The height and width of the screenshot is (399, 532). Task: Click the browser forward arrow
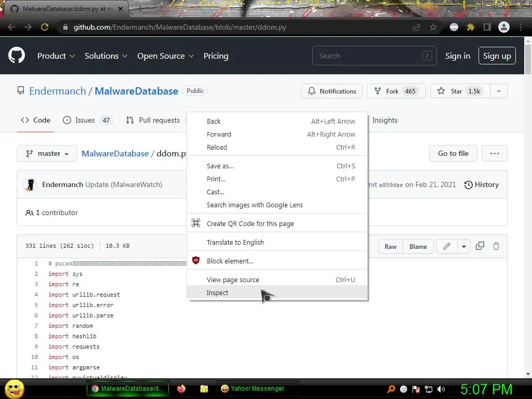28,27
